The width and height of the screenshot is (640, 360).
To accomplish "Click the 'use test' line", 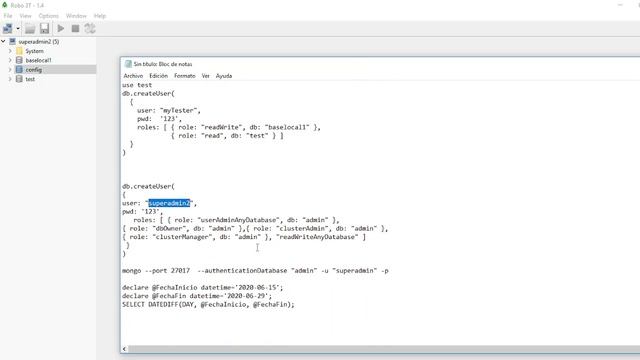I will pos(137,85).
